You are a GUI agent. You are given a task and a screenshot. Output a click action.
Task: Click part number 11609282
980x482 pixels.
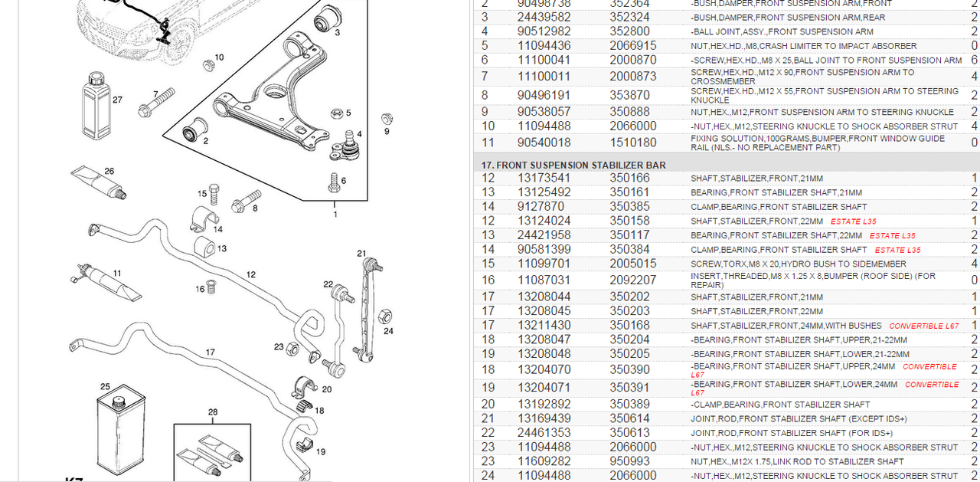544,461
